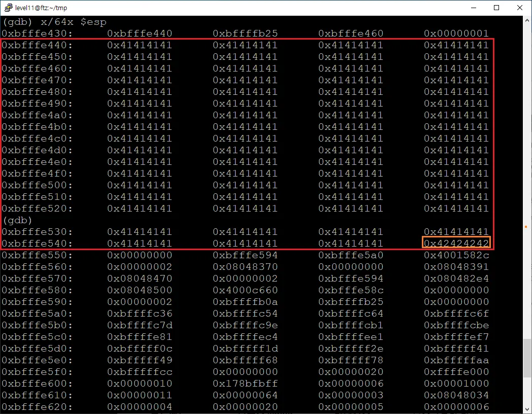532x414 pixels.
Task: Click the address label 0xbfffe510:
Action: [x=37, y=197]
